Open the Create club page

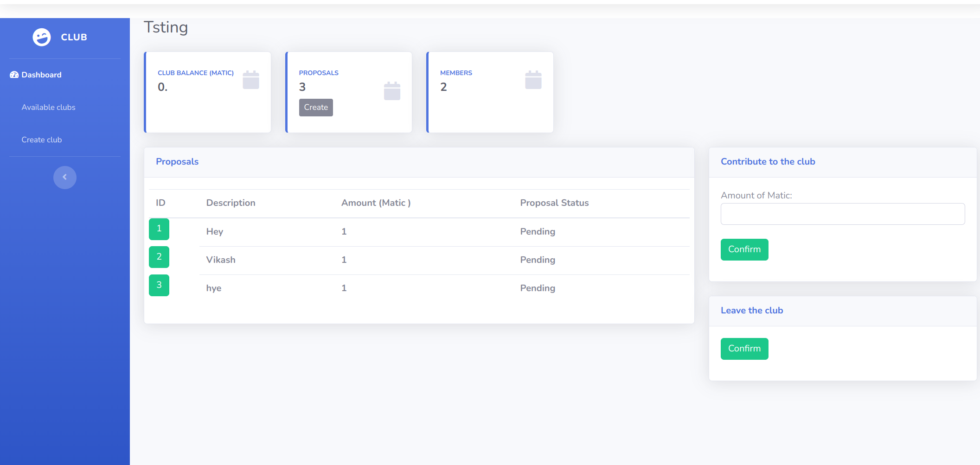coord(41,140)
